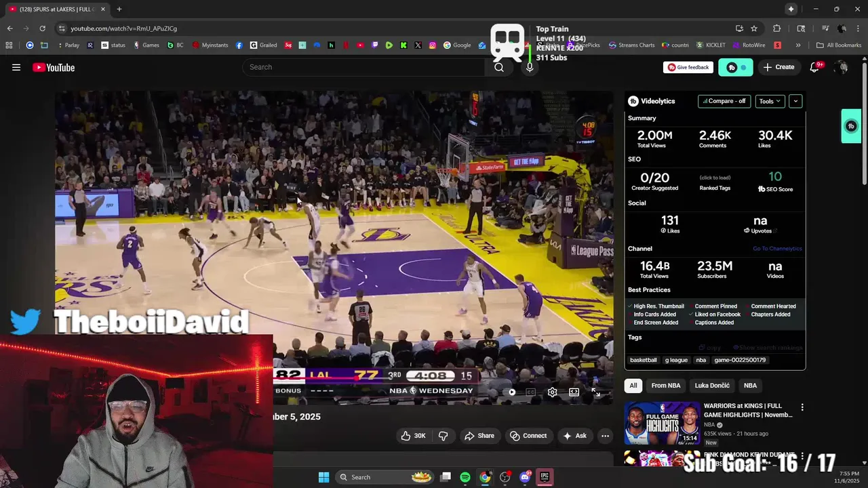The width and height of the screenshot is (868, 488).
Task: Click the browser address bar URL
Action: click(123, 28)
